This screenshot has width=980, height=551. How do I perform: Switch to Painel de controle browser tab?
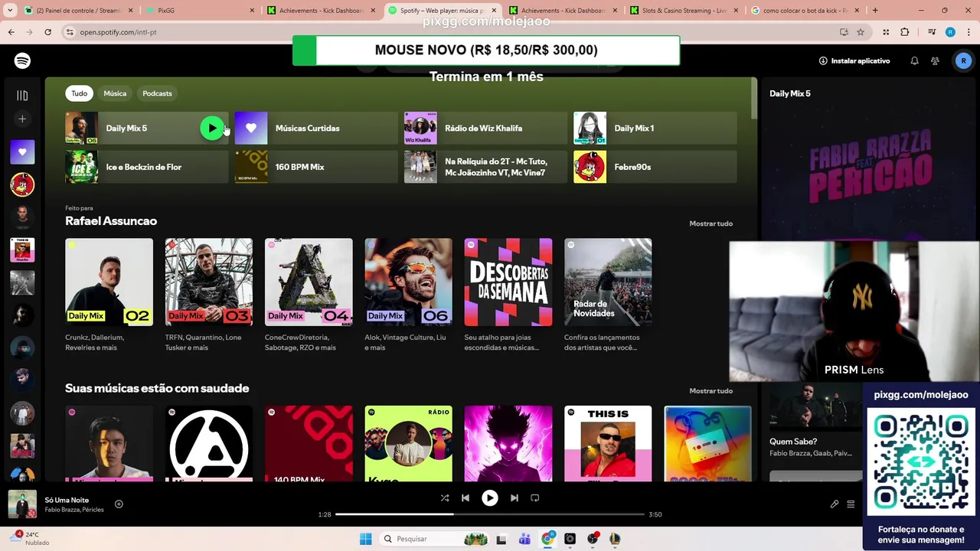coord(77,11)
